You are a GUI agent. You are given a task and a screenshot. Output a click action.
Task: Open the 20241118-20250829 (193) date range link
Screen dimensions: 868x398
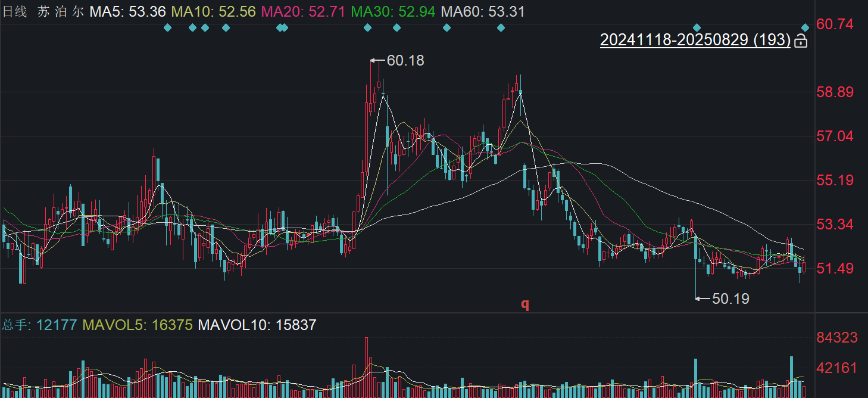695,40
